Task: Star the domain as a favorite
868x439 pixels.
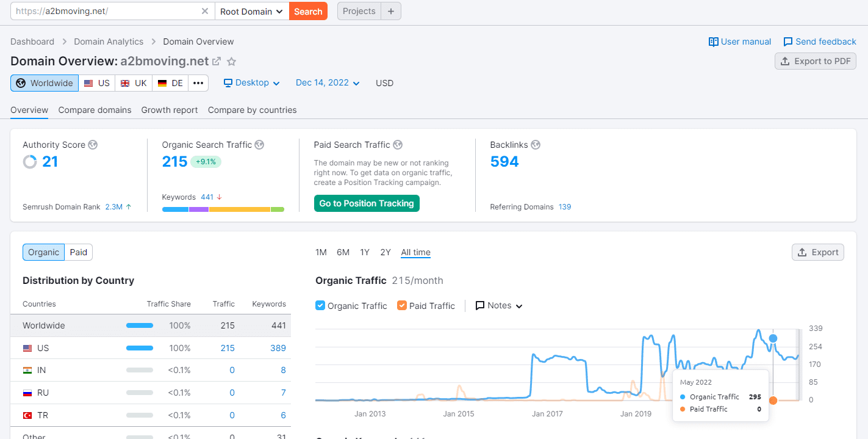Action: click(x=232, y=62)
